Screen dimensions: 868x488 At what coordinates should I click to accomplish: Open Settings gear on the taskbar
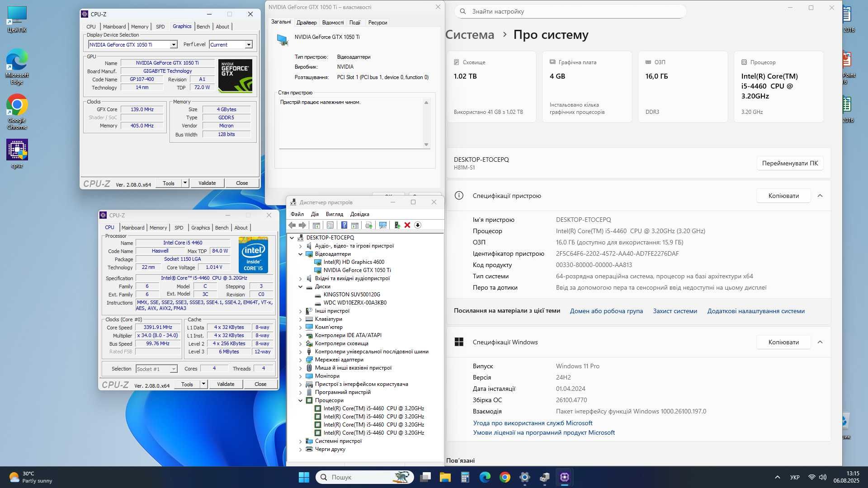tap(525, 477)
